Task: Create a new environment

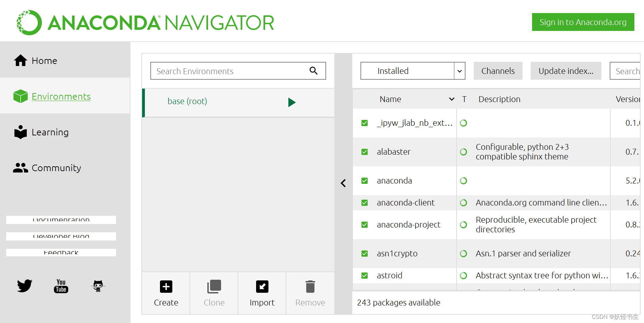Action: coord(166,293)
